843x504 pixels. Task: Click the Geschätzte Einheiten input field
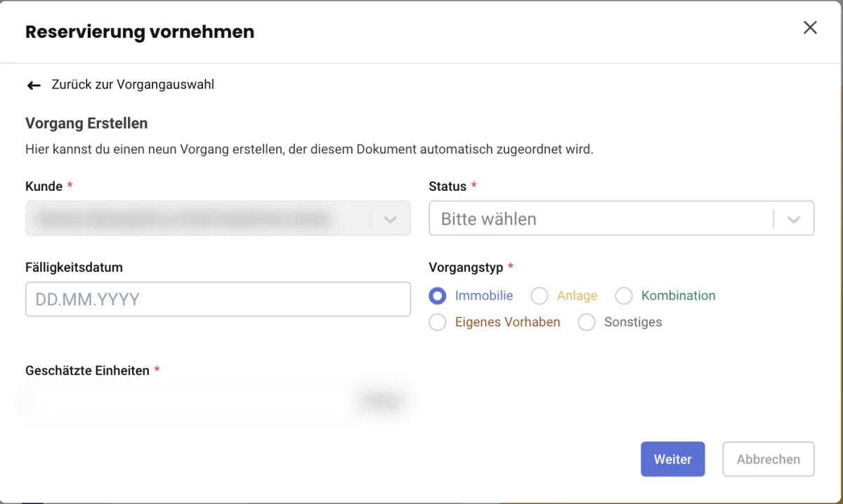pos(218,402)
